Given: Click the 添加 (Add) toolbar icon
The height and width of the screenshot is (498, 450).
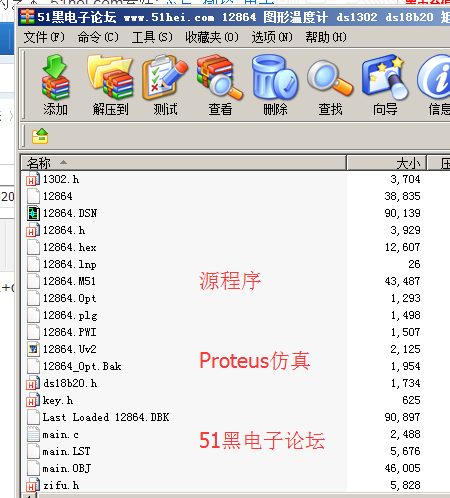Looking at the screenshot, I should pyautogui.click(x=55, y=85).
